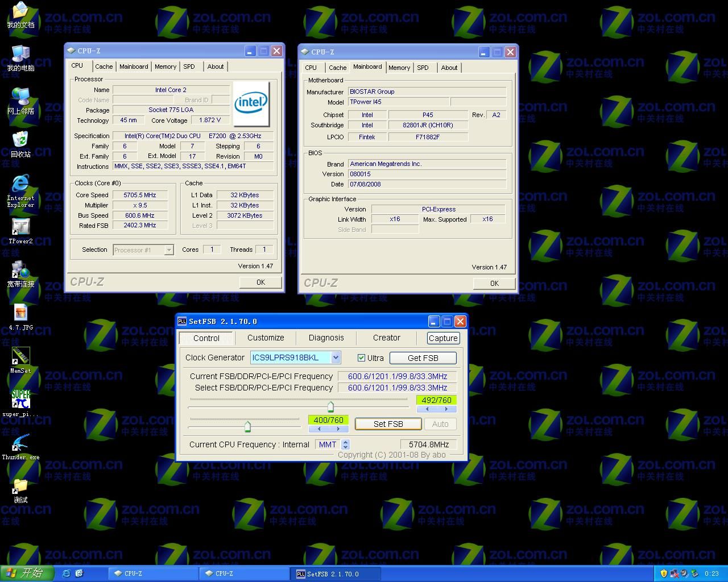Open the test folder on the desktop
This screenshot has width=728, height=582.
coord(20,490)
